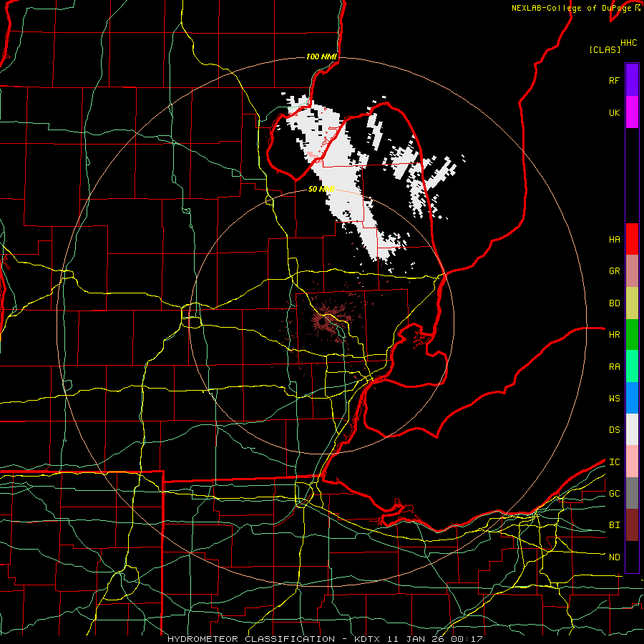This screenshot has width=644, height=644.
Task: Click the 100 NMI range ring label
Action: 321,57
